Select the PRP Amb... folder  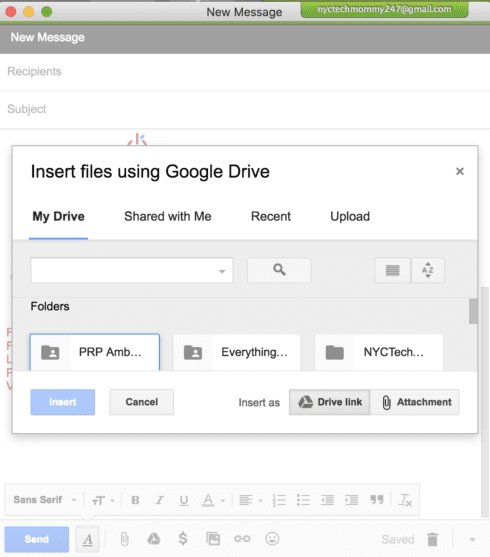[x=95, y=352]
